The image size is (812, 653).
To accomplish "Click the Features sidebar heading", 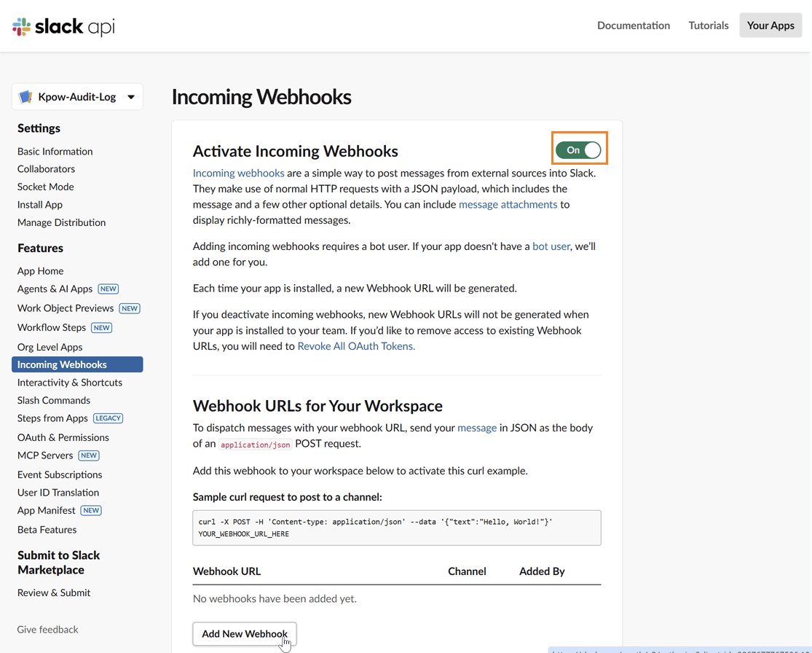I will click(x=40, y=248).
